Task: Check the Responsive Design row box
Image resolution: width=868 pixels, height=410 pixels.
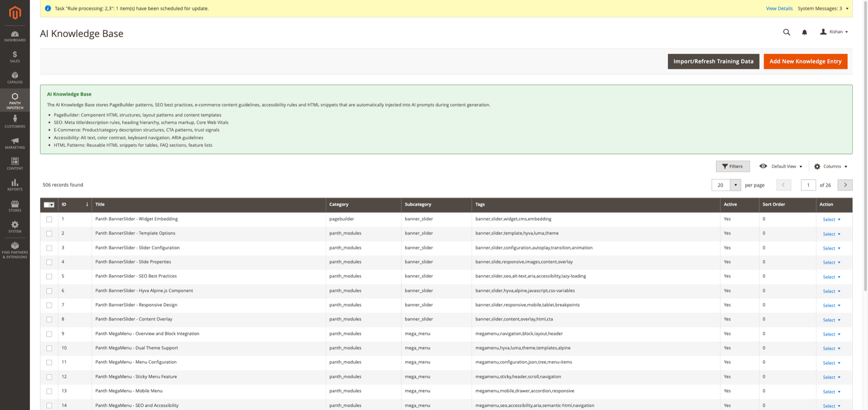Action: 49,305
